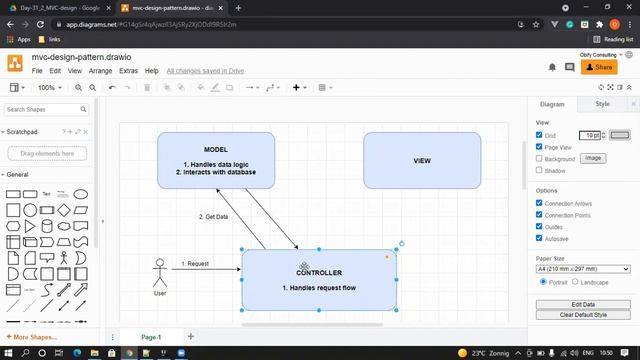Select the actor stick figure shape
The width and height of the screenshot is (640, 360).
[64, 258]
